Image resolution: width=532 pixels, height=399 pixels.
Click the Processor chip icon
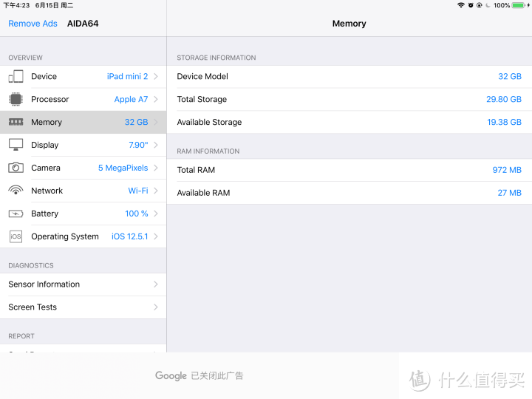click(x=16, y=99)
